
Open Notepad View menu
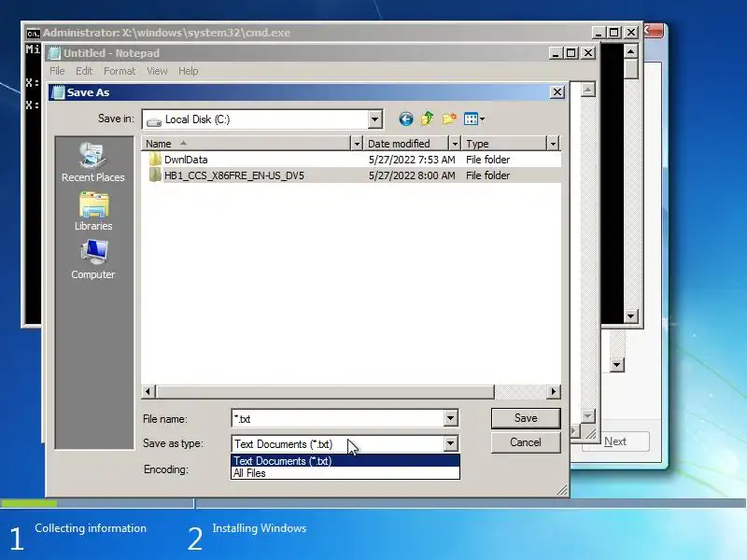(x=157, y=71)
